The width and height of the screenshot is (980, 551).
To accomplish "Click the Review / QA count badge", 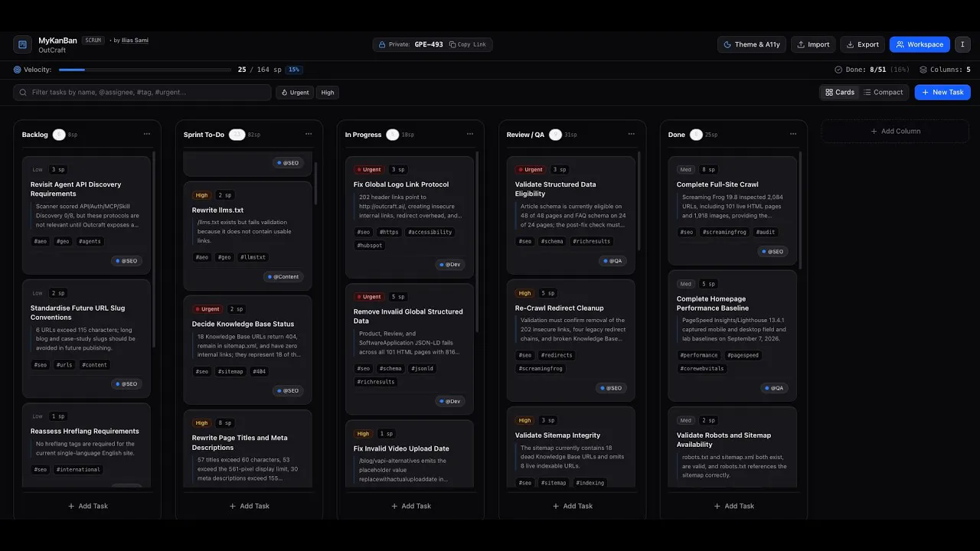I will tap(556, 135).
